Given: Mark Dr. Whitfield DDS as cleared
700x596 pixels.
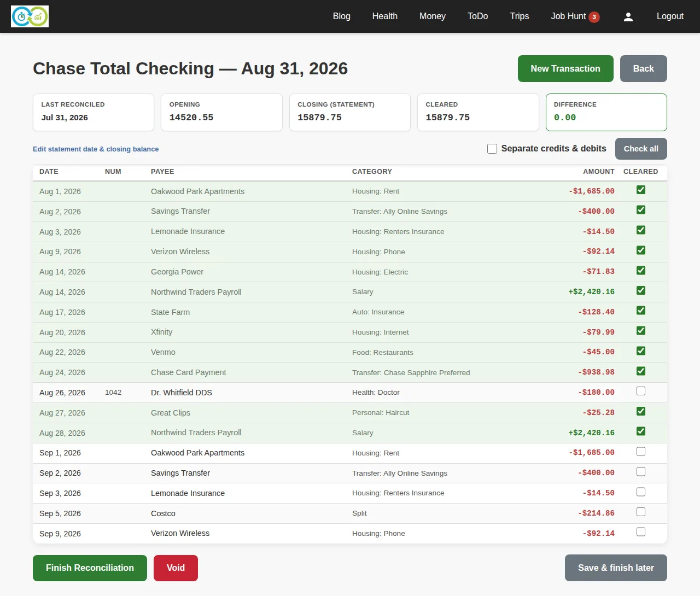Looking at the screenshot, I should [641, 391].
